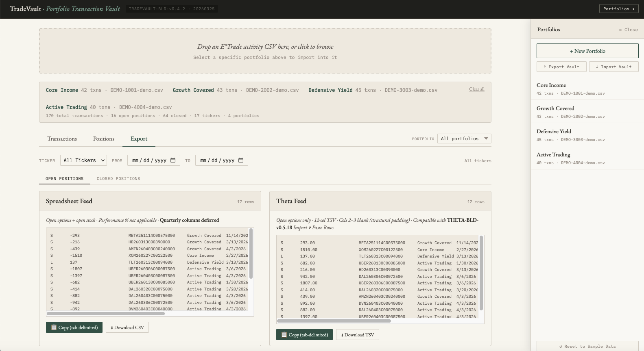Click build version label TRADEVAULT-BLD-v0.4.2

point(172,9)
